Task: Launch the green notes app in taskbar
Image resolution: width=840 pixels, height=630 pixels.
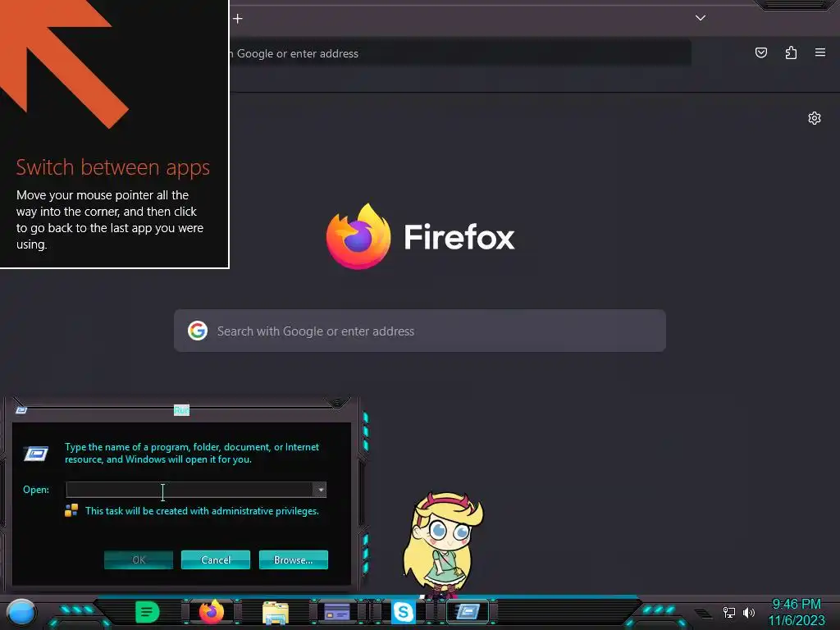Action: point(148,612)
